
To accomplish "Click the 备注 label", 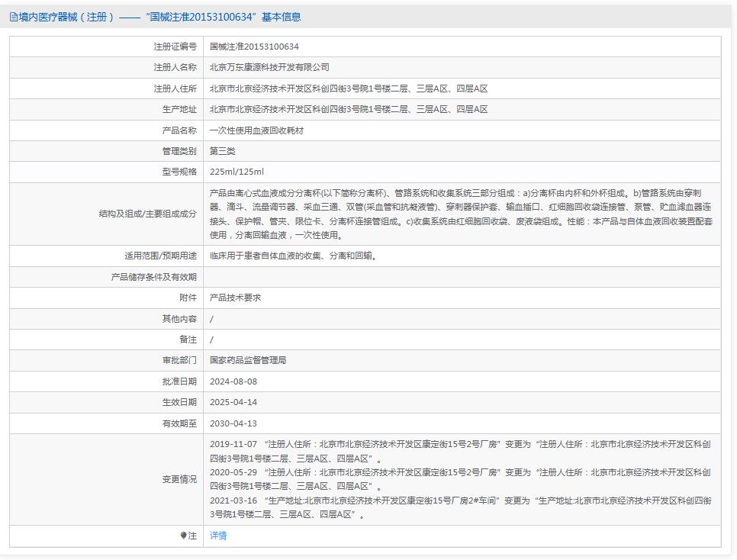I will pos(188,340).
